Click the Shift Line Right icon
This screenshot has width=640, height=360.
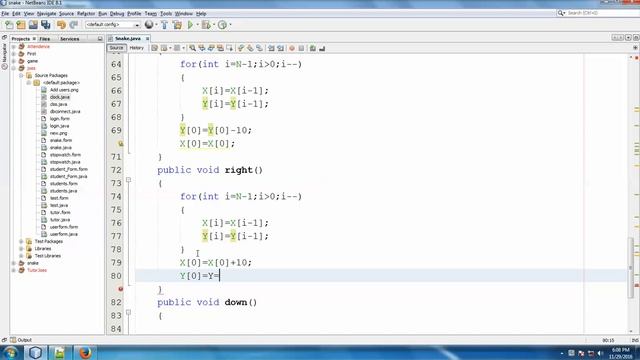[x=280, y=48]
